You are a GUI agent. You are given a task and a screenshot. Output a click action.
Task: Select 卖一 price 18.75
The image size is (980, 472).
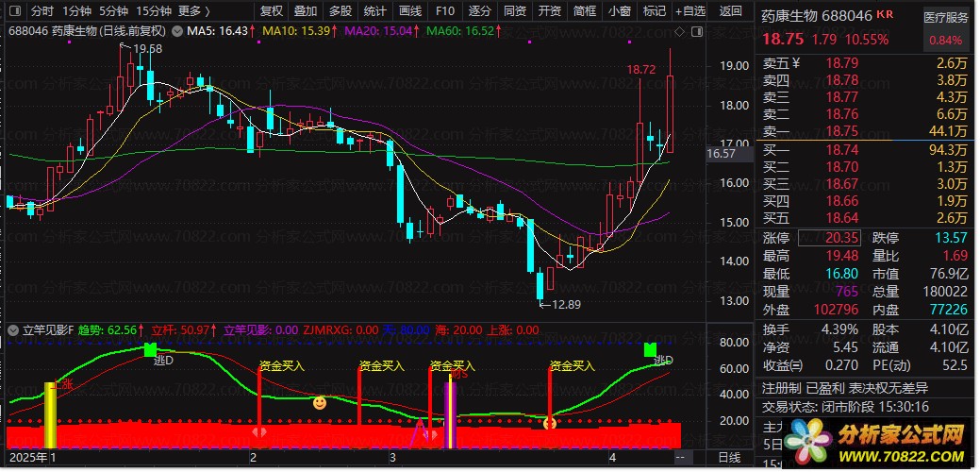[842, 131]
